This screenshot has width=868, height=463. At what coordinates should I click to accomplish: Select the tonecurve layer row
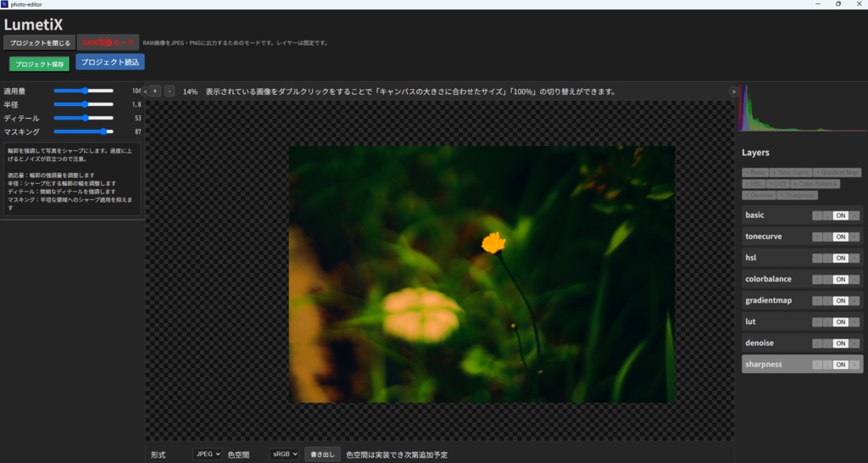point(802,237)
